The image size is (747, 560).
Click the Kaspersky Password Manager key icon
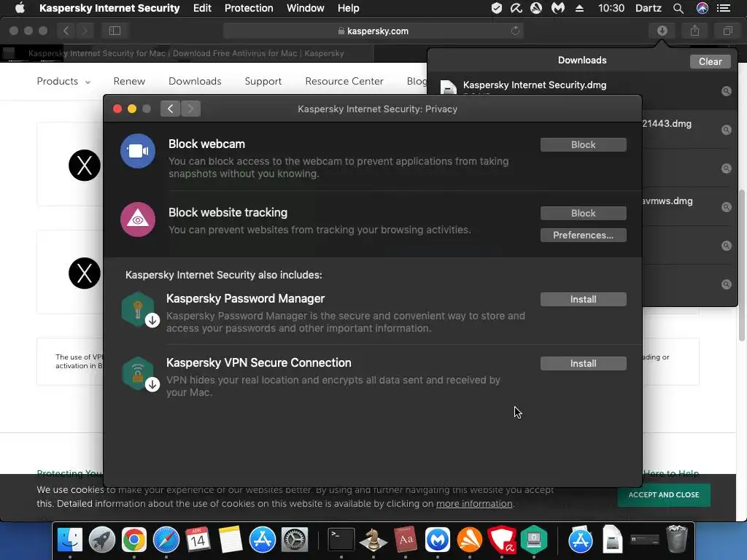click(139, 308)
